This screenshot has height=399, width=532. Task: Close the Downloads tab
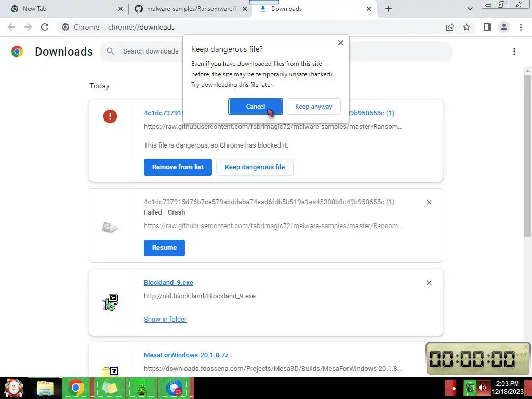369,9
